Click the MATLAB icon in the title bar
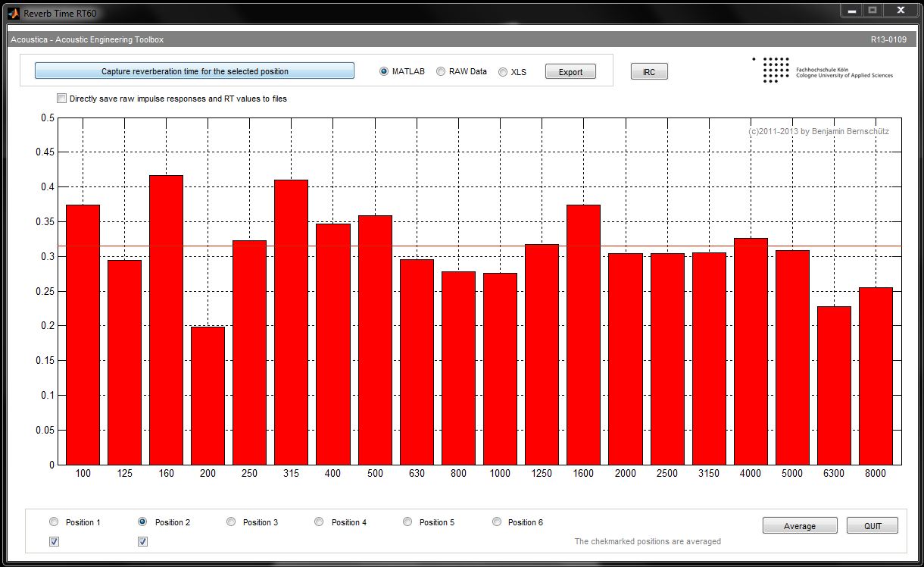 [13, 13]
